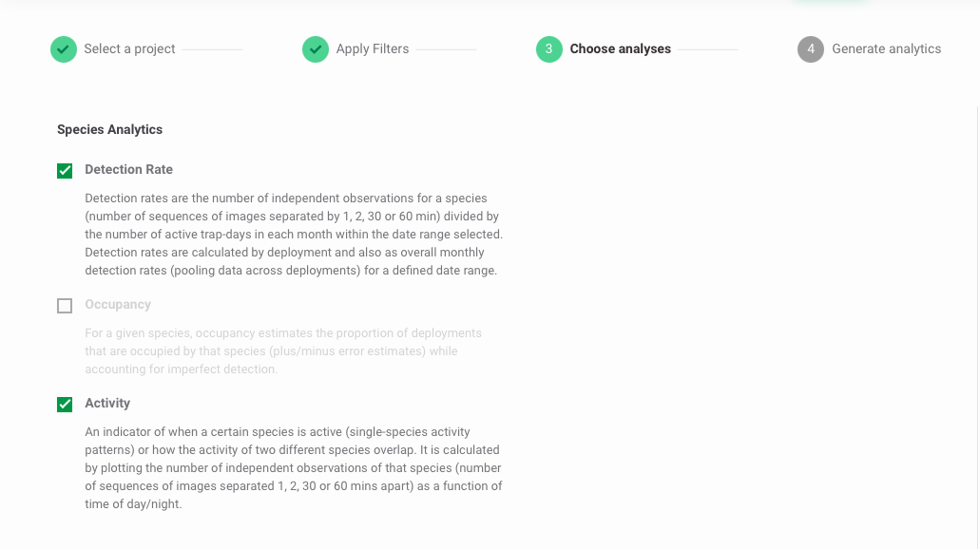980x549 pixels.
Task: Click the Detection Rate description paragraph
Action: [x=294, y=235]
